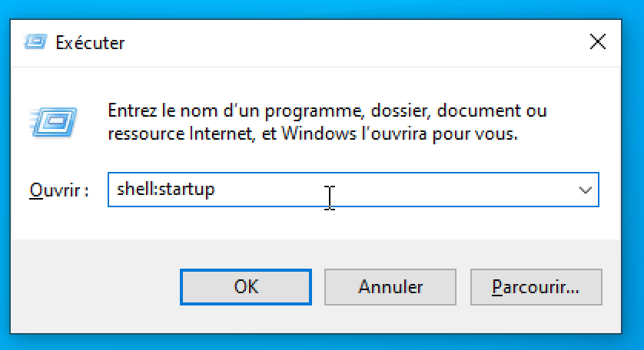Viewport: 644px width, 350px height.
Task: Click the "ressource Internet" description line
Action: (313, 134)
